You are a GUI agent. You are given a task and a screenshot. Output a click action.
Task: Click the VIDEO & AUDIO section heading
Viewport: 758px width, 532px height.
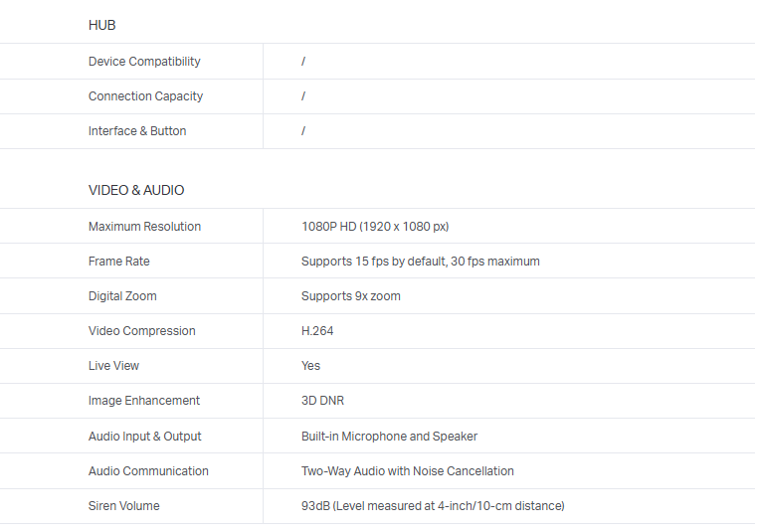pos(136,190)
